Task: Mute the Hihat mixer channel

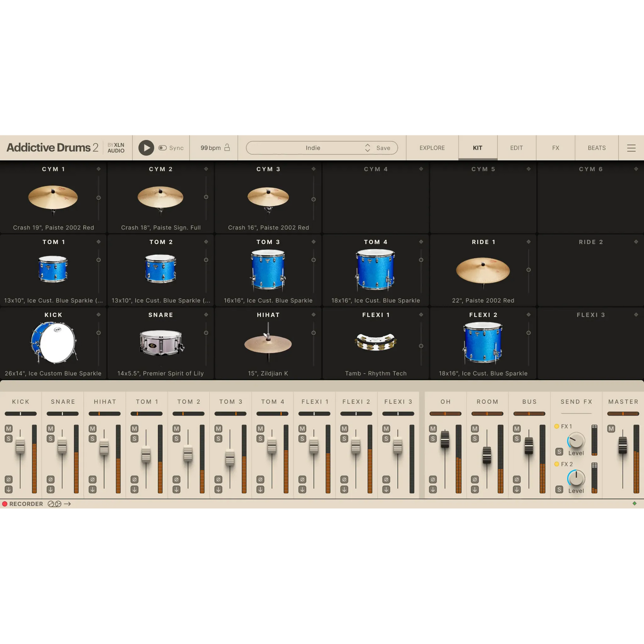Action: point(92,428)
